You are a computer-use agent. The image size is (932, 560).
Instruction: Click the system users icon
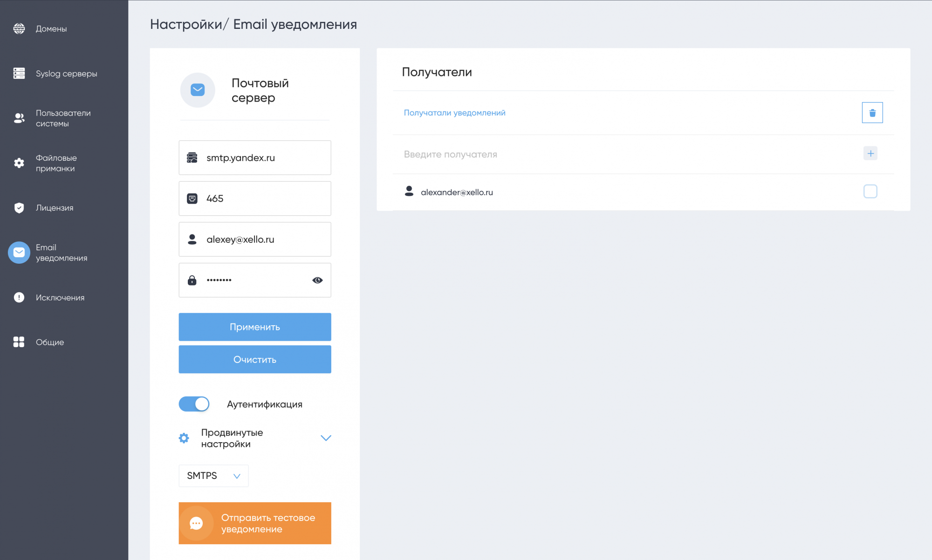click(x=19, y=118)
